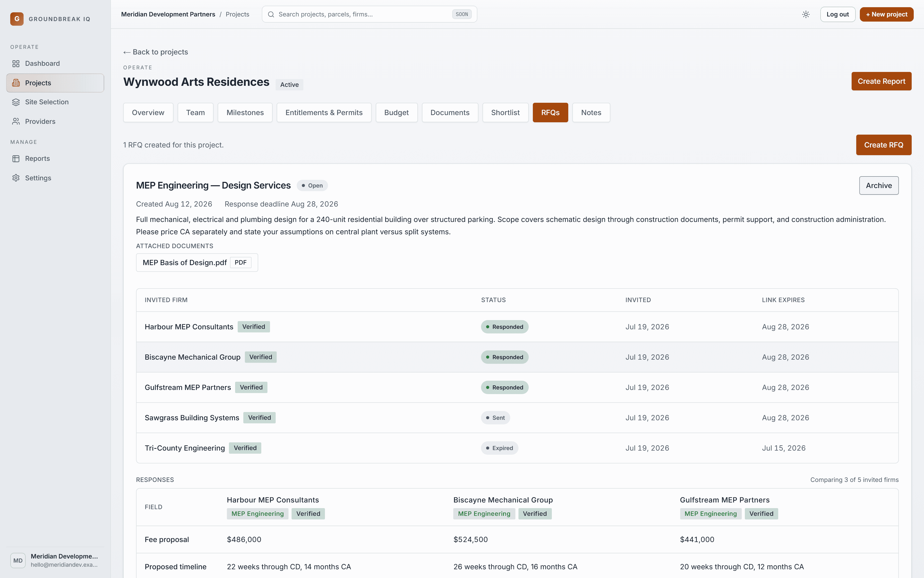Click the Create RFQ button

coord(883,145)
